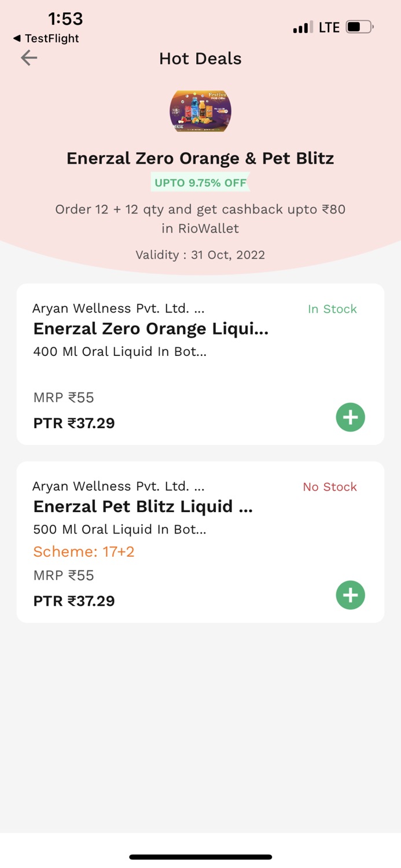Tap the No Stock label on Enerzal Pet Blitz
The height and width of the screenshot is (868, 401).
(329, 487)
